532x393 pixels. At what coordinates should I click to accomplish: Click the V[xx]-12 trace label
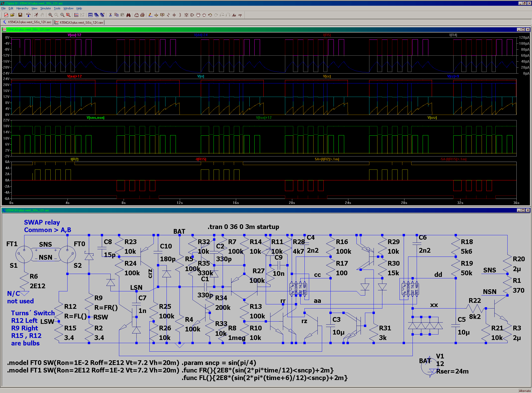tap(75, 35)
